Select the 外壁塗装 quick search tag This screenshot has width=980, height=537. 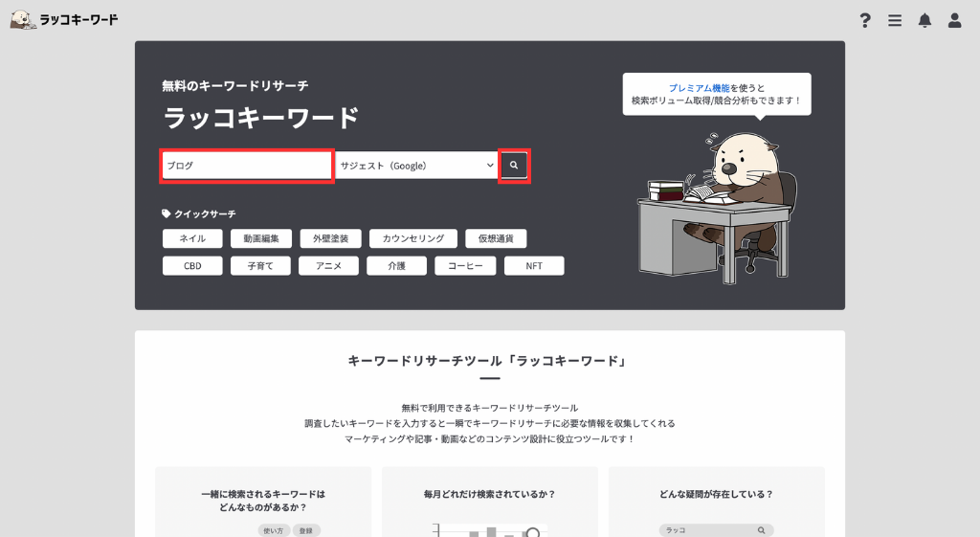click(x=330, y=238)
